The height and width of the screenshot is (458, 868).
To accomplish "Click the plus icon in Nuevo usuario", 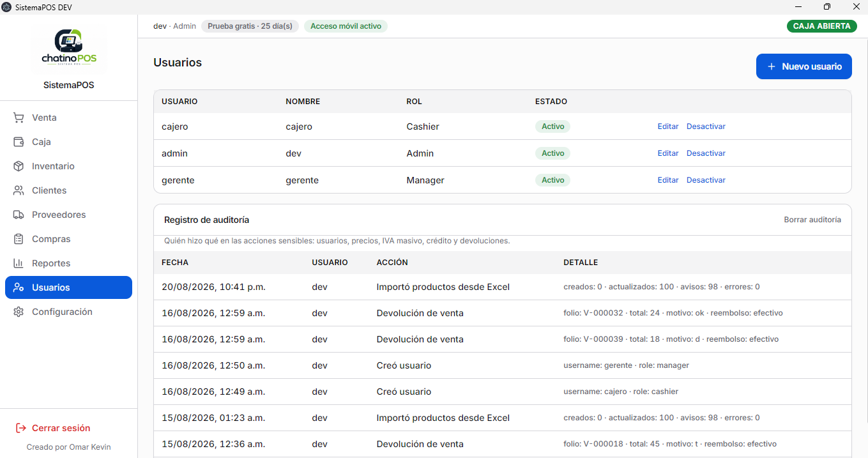I will (772, 66).
